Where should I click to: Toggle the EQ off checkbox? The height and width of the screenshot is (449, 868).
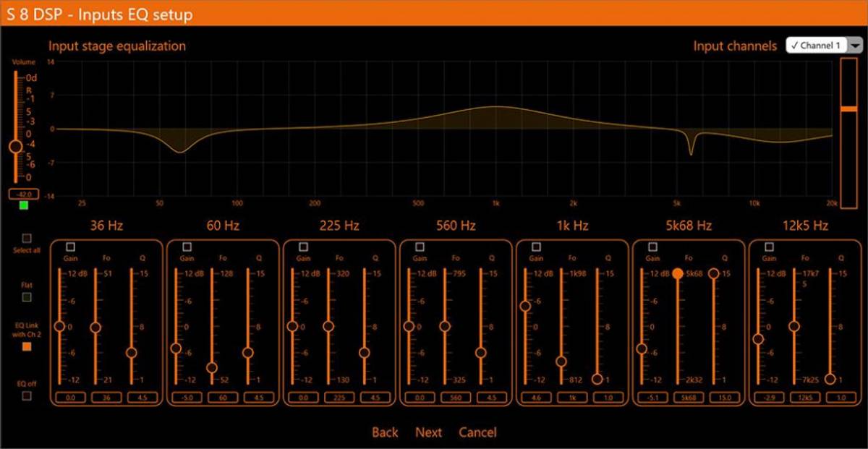[27, 395]
